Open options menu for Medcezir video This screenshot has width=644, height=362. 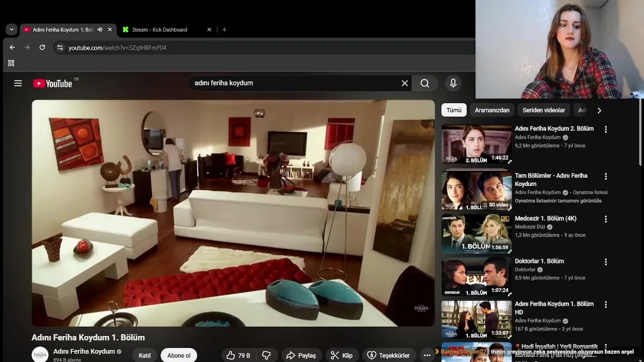[x=606, y=219]
